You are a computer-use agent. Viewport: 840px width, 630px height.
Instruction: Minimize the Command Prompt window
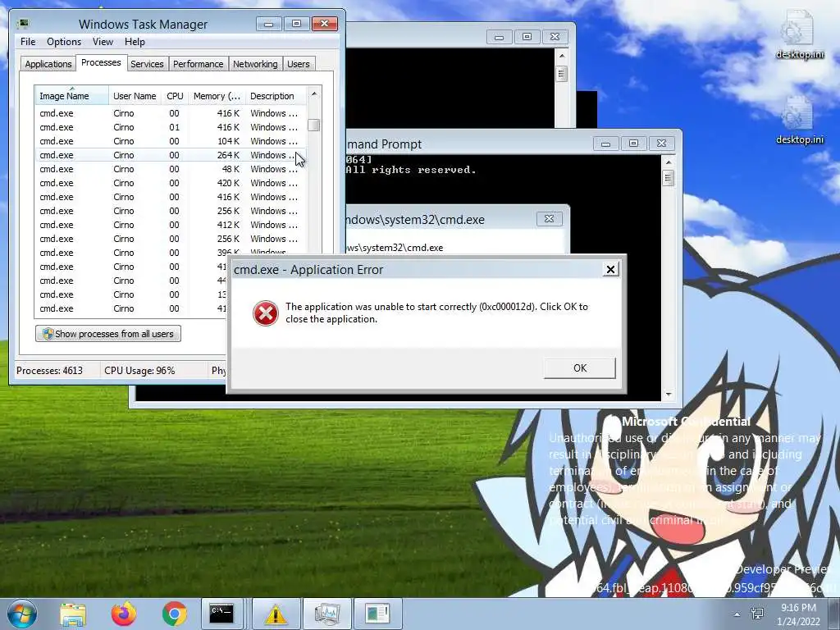(606, 144)
